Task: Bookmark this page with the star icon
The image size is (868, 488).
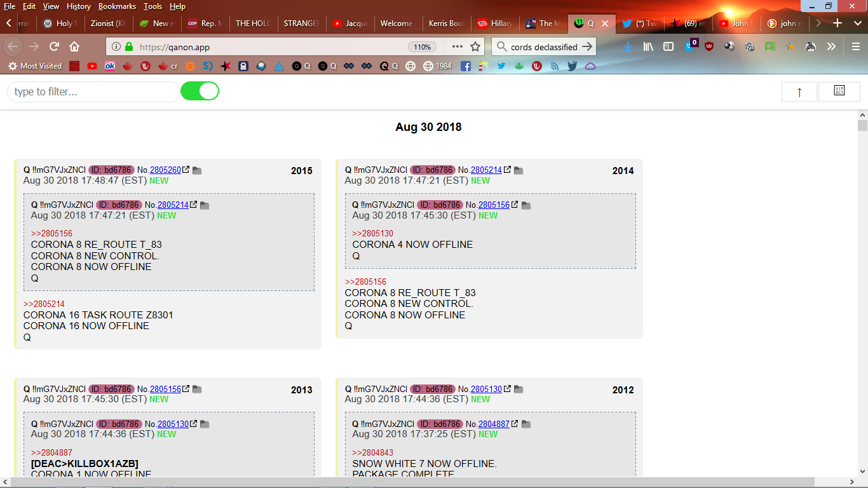Action: click(x=475, y=46)
